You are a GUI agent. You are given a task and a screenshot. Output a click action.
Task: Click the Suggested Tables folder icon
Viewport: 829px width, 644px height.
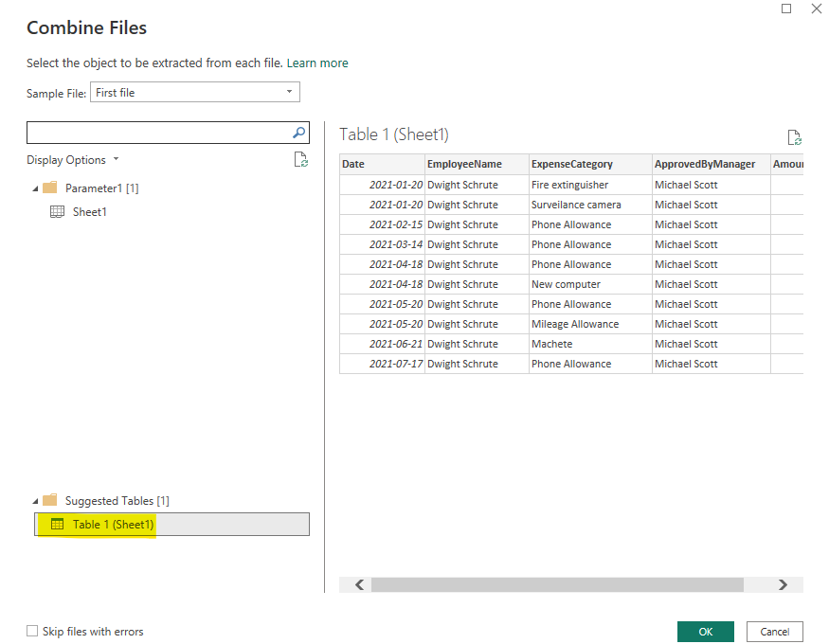(49, 500)
